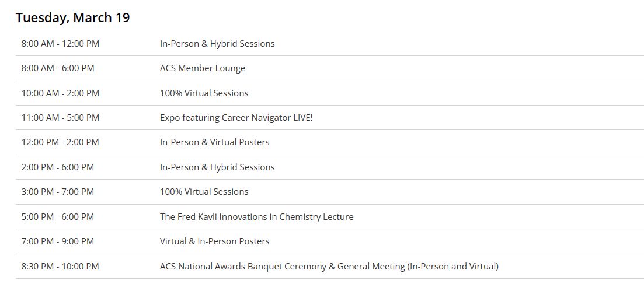
Task: Click In-Person & Virtual Posters entry
Action: coord(215,142)
